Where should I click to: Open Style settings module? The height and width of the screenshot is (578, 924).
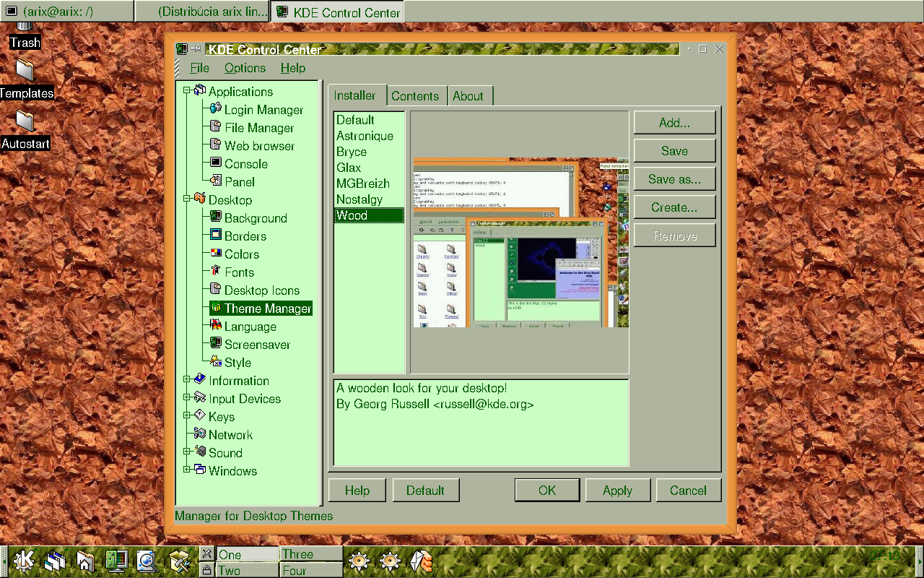pyautogui.click(x=230, y=363)
